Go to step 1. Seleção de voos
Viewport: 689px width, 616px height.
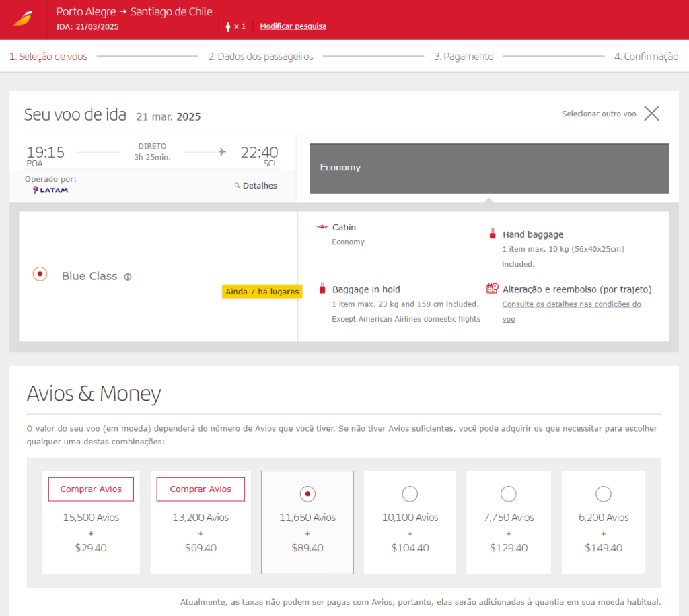[48, 57]
